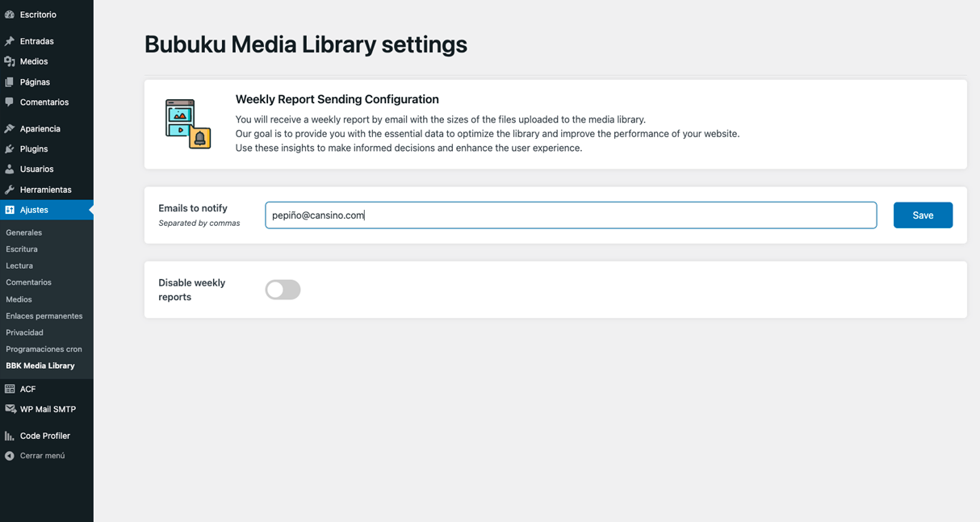Click the Comentarios speech bubble icon

[10, 102]
